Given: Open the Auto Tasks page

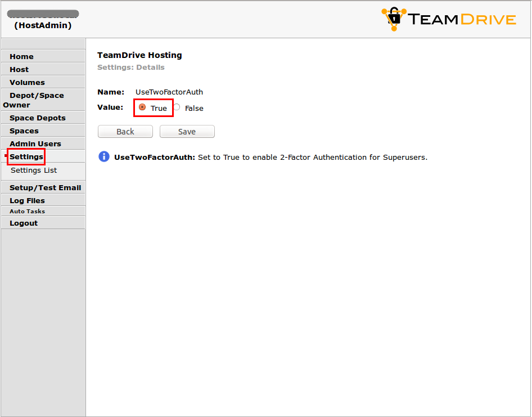Looking at the screenshot, I should click(x=26, y=211).
